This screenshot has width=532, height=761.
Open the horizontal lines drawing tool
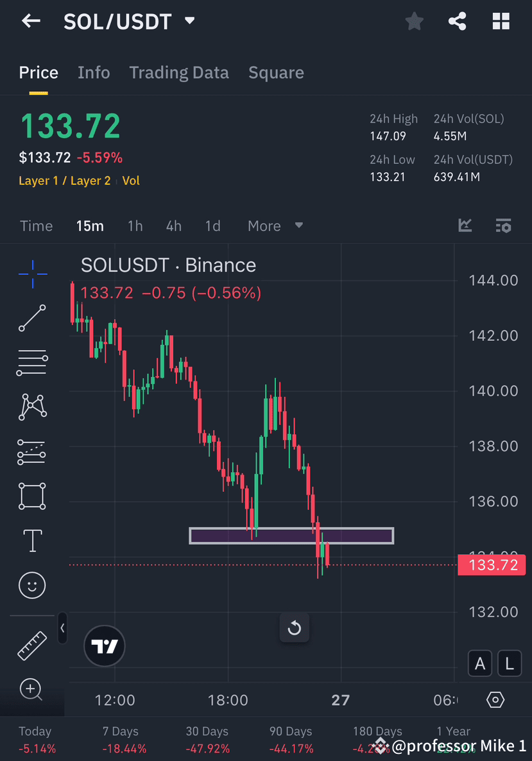pos(32,362)
